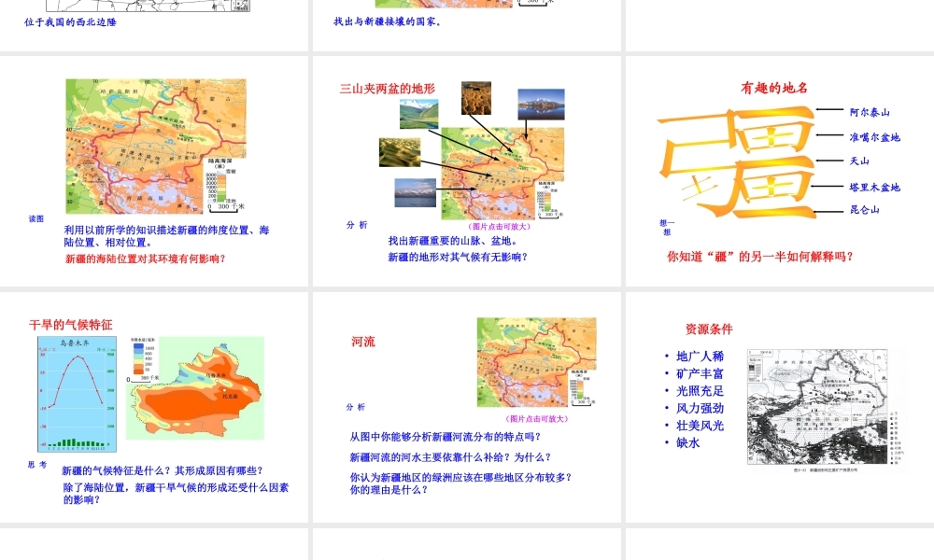Click the bullet 缺水
Image resolution: width=934 pixels, height=560 pixels.
click(x=688, y=442)
